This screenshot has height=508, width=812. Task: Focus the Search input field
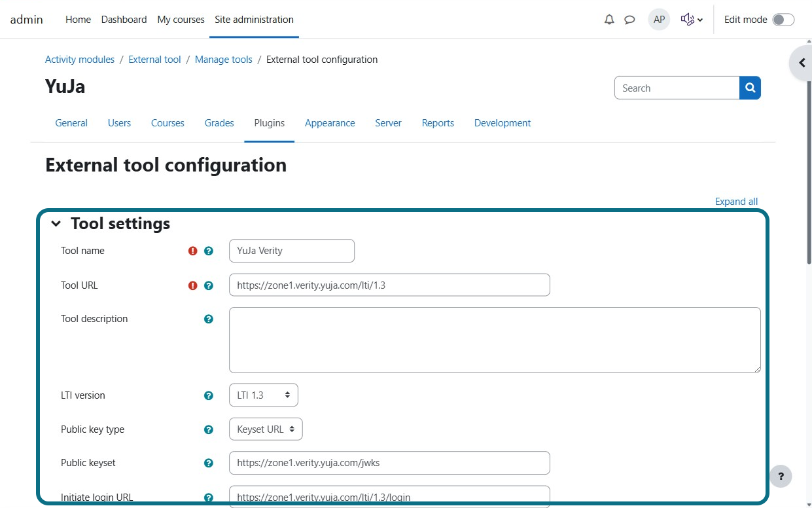677,88
